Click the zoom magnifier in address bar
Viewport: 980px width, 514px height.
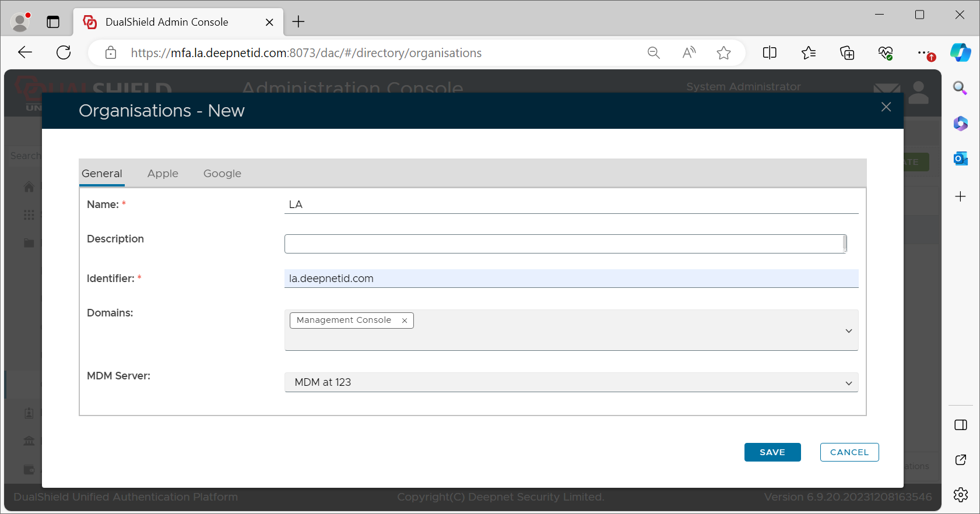[x=654, y=53]
